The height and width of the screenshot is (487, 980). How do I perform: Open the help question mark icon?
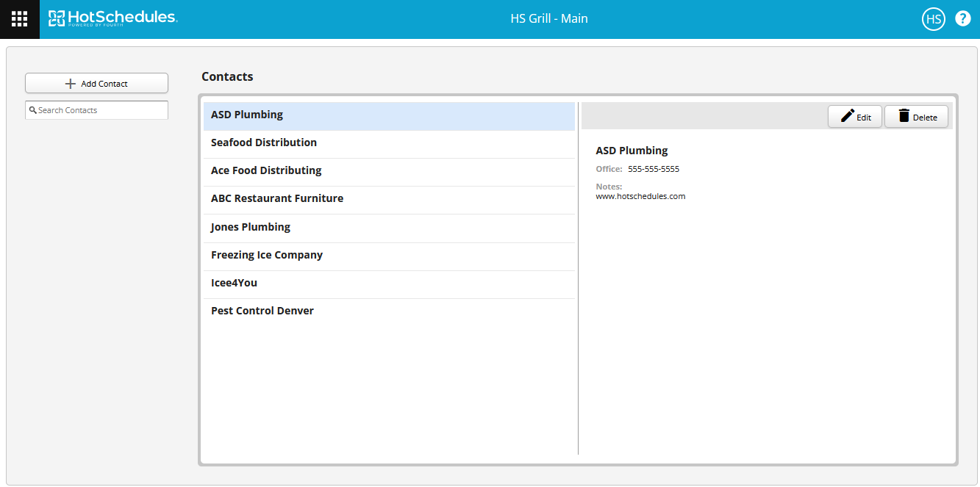963,19
